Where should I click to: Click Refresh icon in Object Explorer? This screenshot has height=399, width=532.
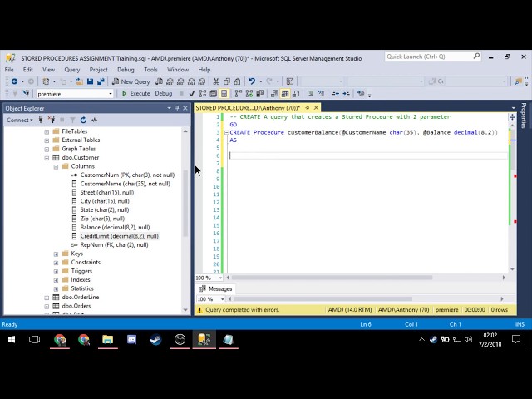tap(83, 120)
